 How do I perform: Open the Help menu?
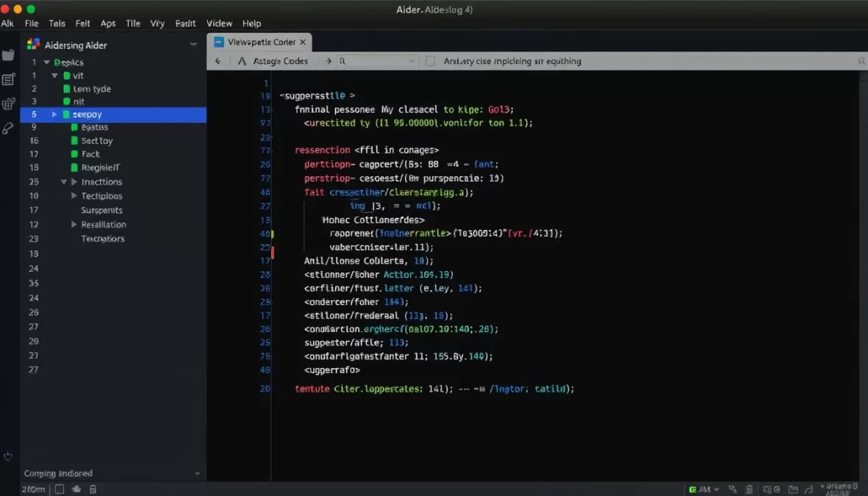251,23
